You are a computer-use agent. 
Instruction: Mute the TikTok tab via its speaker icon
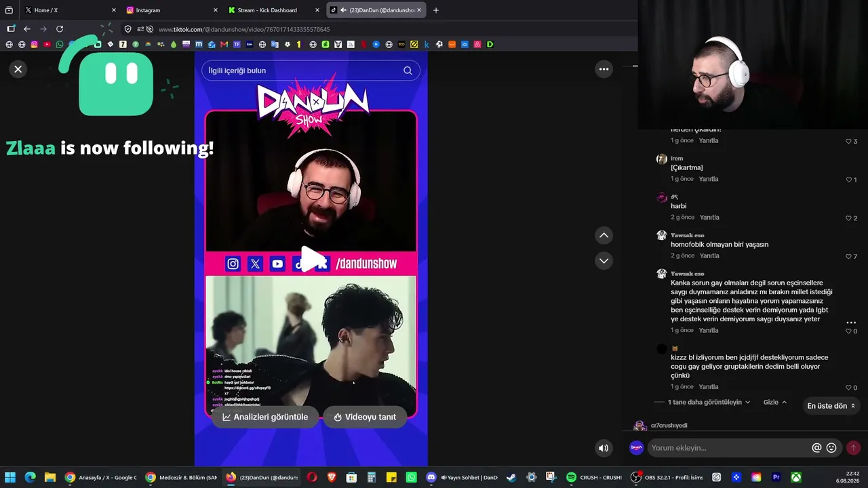tap(343, 10)
